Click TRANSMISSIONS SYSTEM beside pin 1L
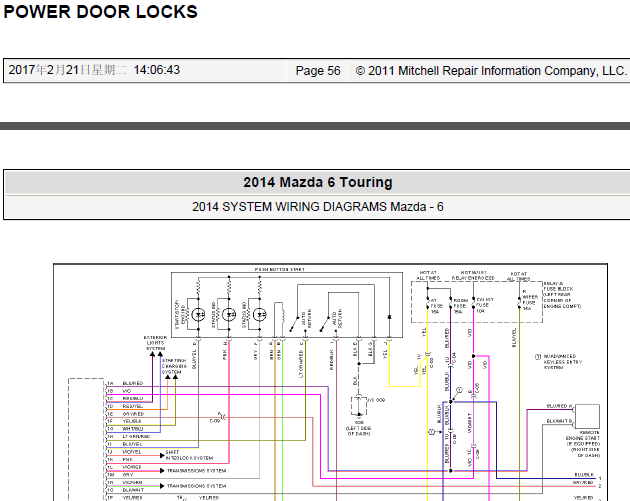 (196, 470)
